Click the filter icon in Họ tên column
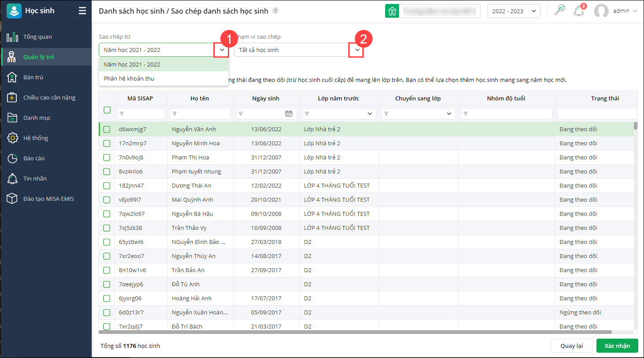 [x=175, y=114]
